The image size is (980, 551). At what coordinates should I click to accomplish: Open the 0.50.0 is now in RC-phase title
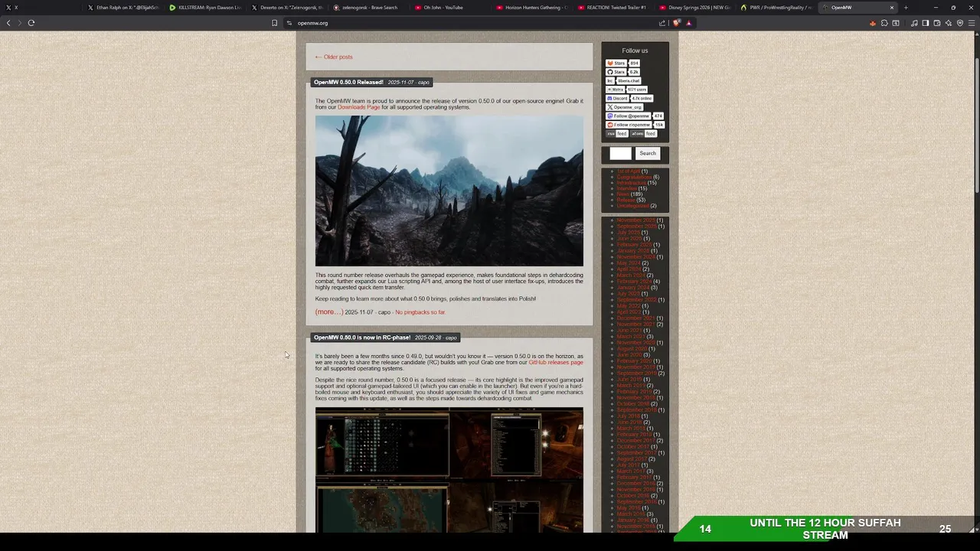[362, 337]
